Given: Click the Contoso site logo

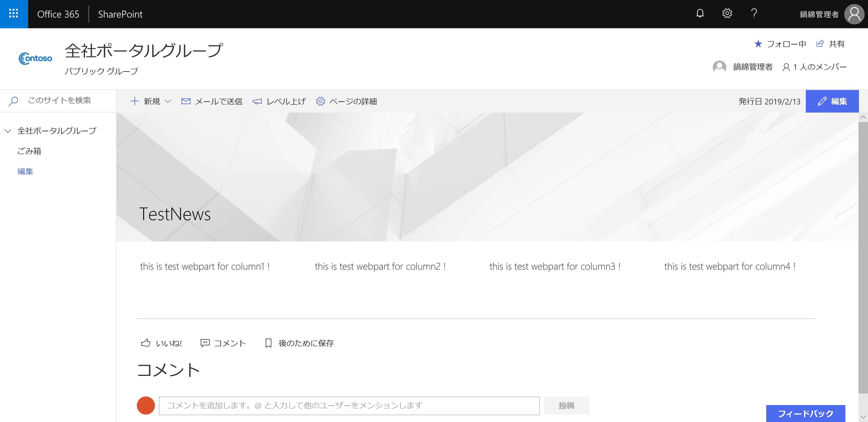Looking at the screenshot, I should click(x=35, y=59).
